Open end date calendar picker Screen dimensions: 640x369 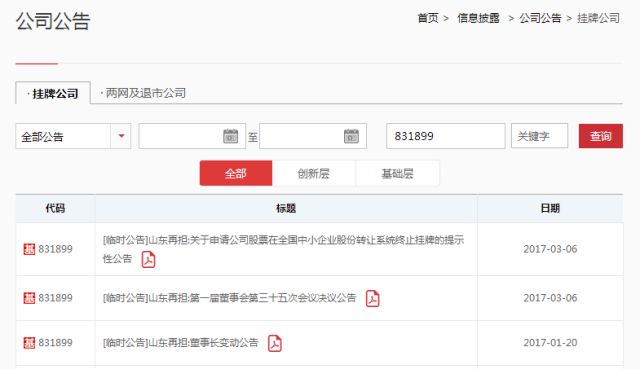pos(351,136)
